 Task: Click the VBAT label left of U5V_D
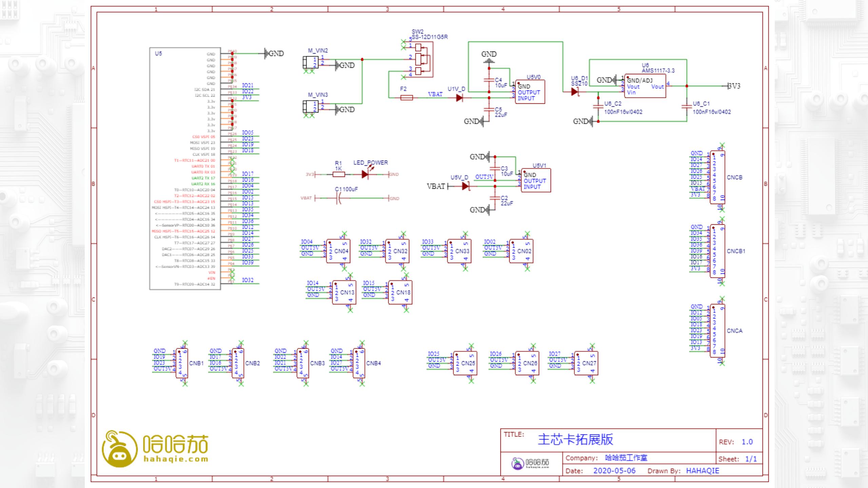(436, 186)
